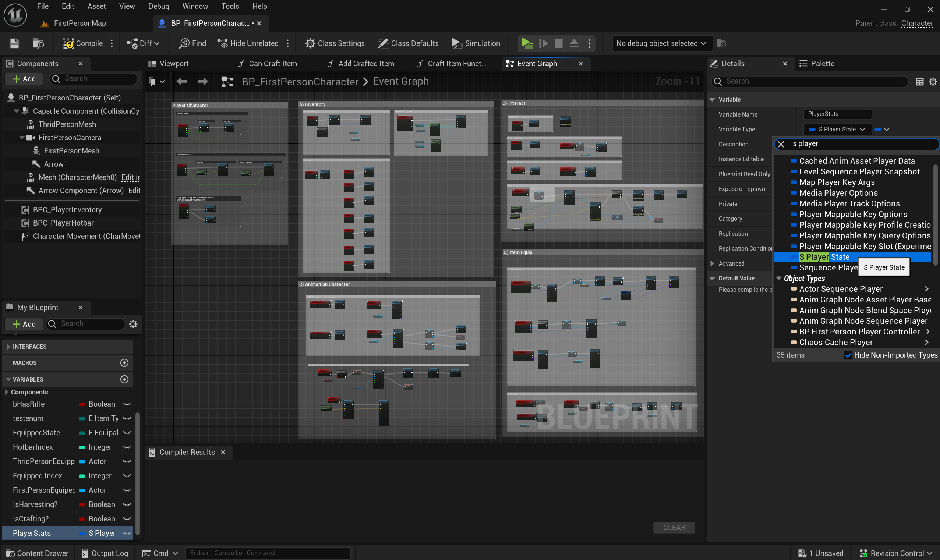Add a new variable with plus icon
The image size is (940, 560).
pyautogui.click(x=124, y=379)
